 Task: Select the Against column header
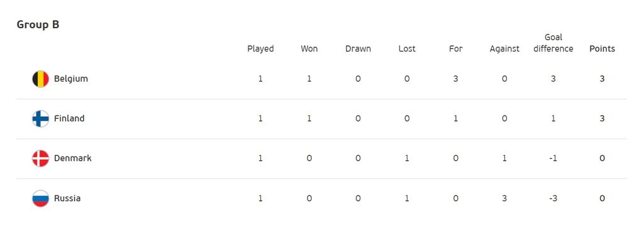tap(504, 49)
